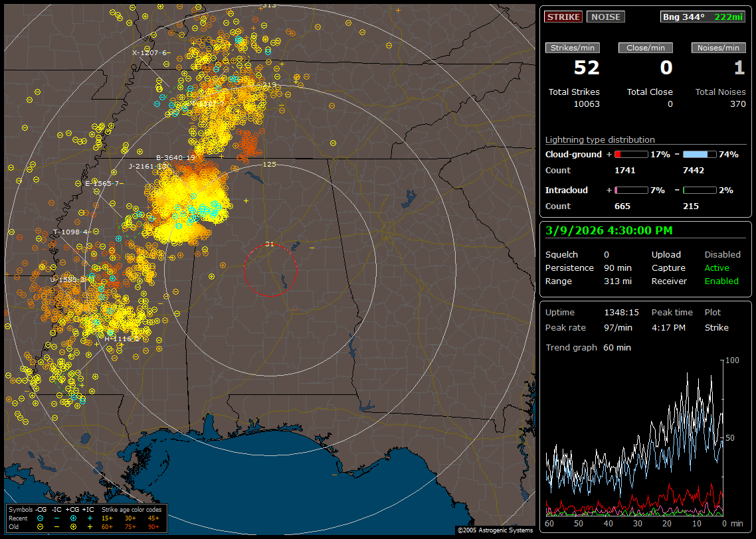Select the Noises/min label
The image size is (756, 539).
(718, 48)
